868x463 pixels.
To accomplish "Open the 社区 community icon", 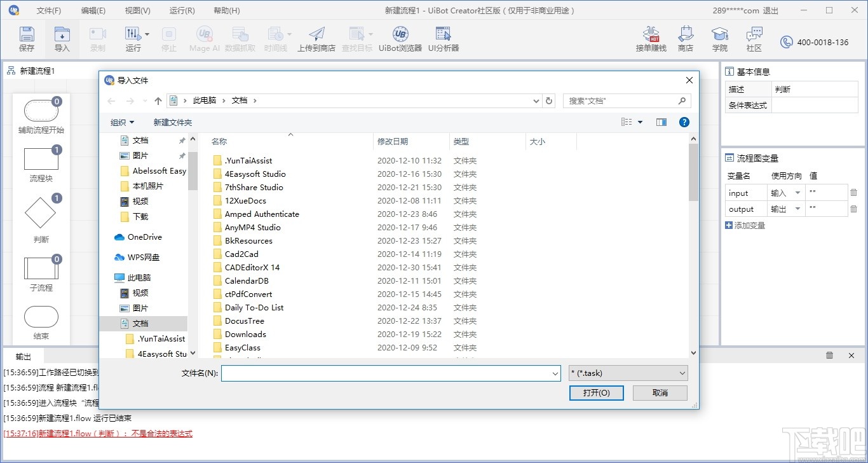I will (754, 39).
